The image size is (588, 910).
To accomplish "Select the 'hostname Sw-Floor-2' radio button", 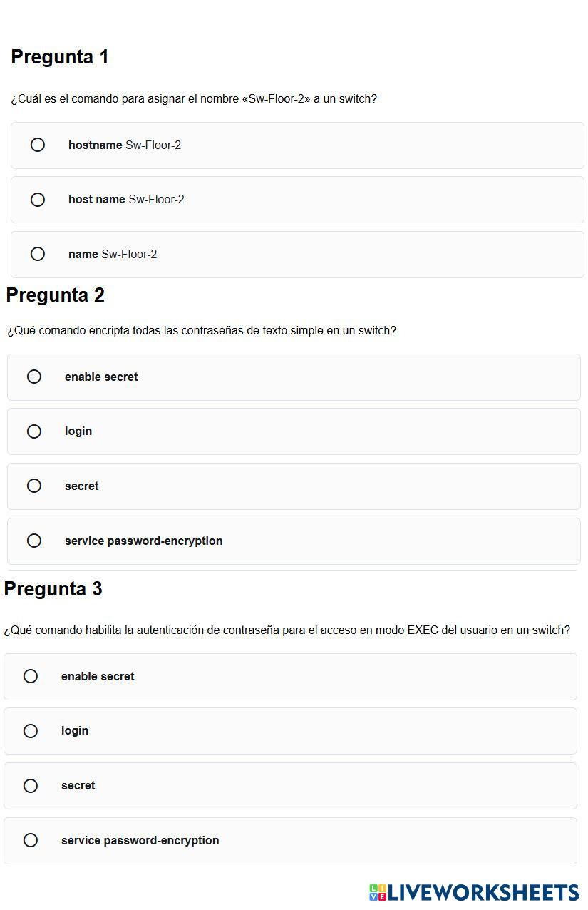I will (x=38, y=145).
